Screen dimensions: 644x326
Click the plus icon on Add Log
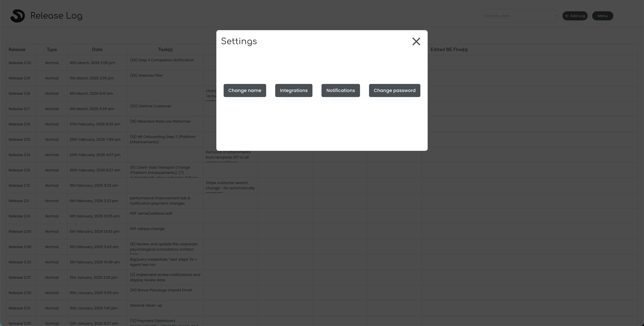pos(566,16)
